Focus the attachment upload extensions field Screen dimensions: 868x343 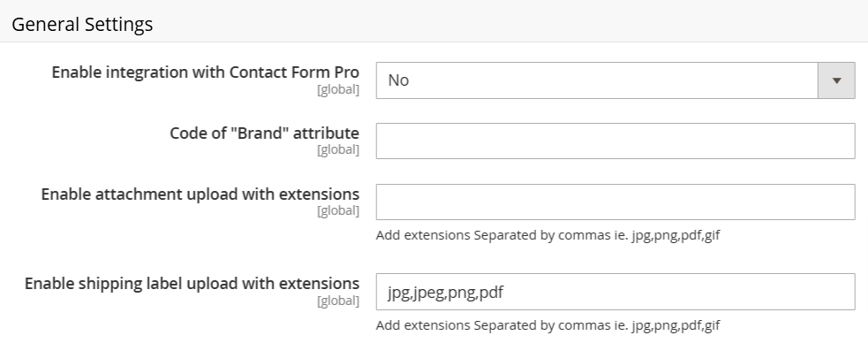(615, 202)
